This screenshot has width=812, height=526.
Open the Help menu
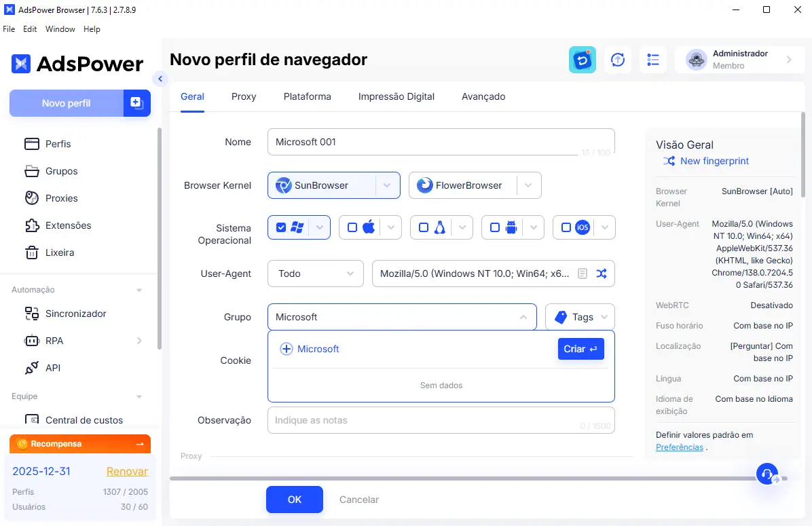tap(92, 29)
